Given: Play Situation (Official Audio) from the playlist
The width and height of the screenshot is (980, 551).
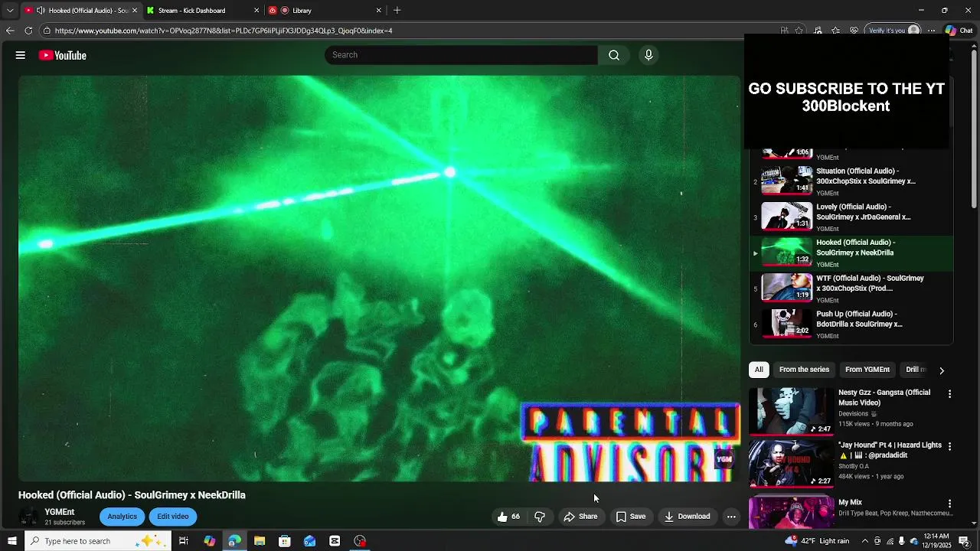Looking at the screenshot, I should (x=851, y=181).
